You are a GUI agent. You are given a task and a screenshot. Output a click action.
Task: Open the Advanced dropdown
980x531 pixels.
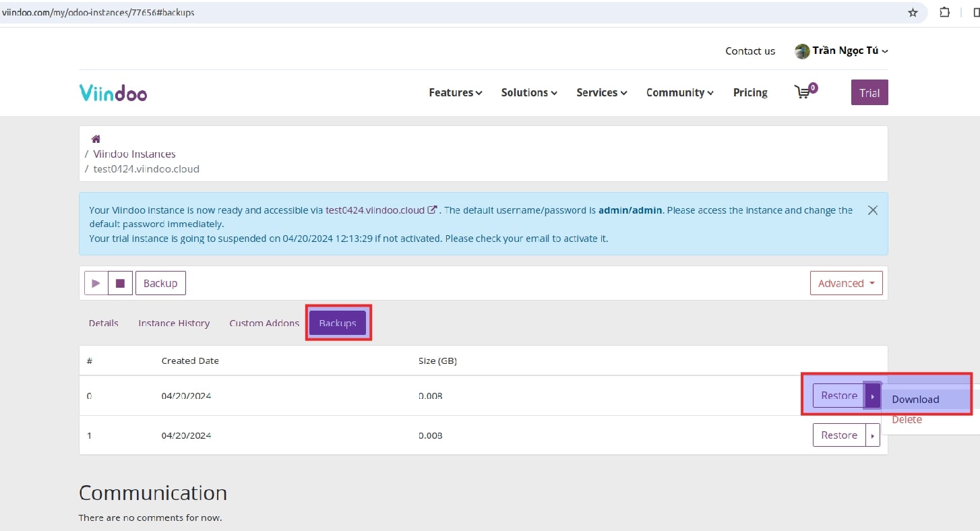tap(847, 283)
